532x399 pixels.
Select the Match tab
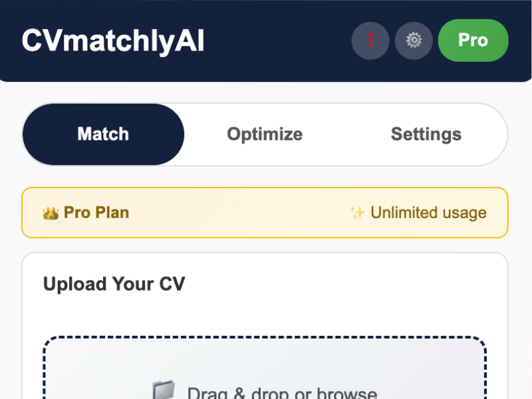coord(103,134)
